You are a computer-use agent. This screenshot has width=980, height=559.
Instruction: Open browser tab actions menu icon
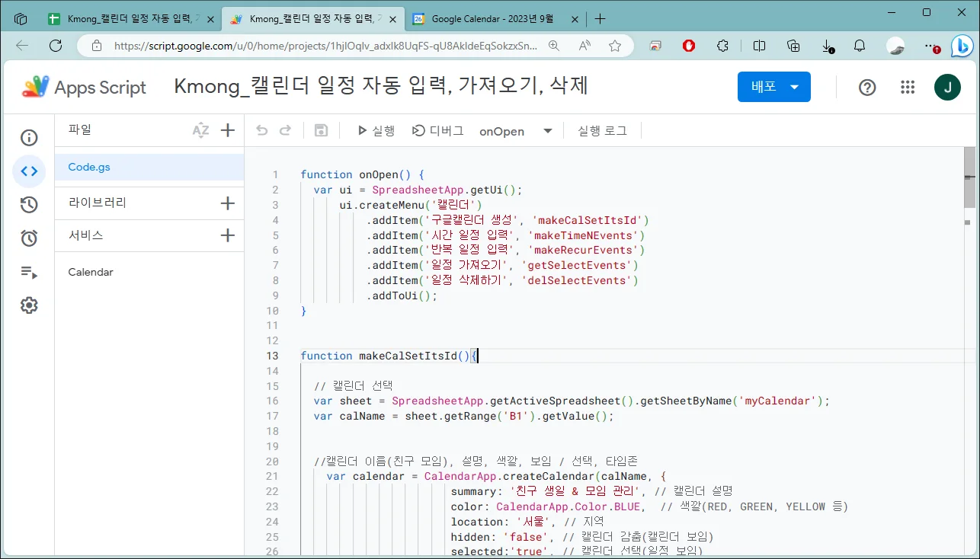[x=21, y=19]
